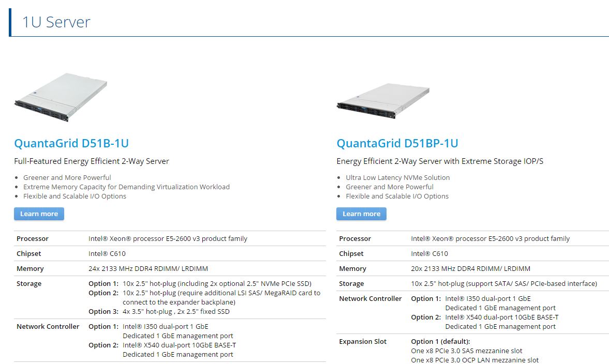Click Learn more under QuantaGrid D51B-1U
This screenshot has width=609, height=364.
[x=39, y=214]
